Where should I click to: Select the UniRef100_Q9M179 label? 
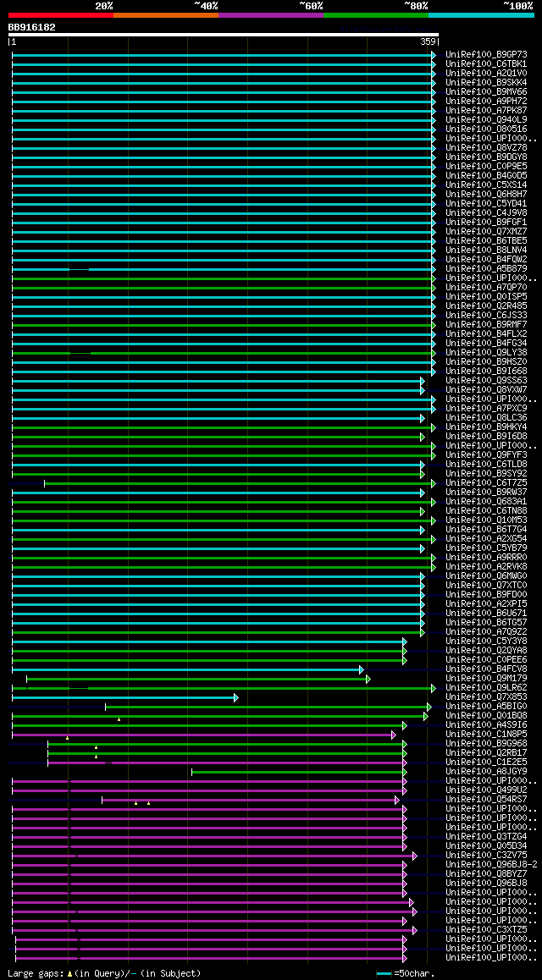pyautogui.click(x=486, y=679)
